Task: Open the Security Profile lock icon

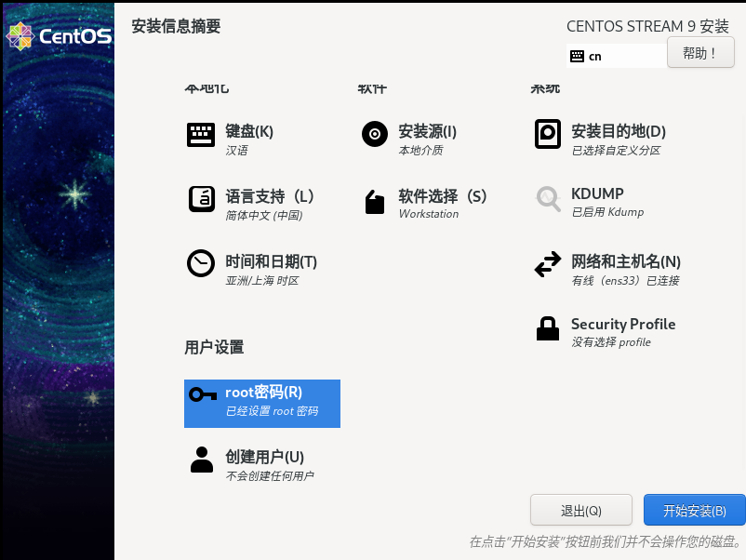Action: click(548, 328)
